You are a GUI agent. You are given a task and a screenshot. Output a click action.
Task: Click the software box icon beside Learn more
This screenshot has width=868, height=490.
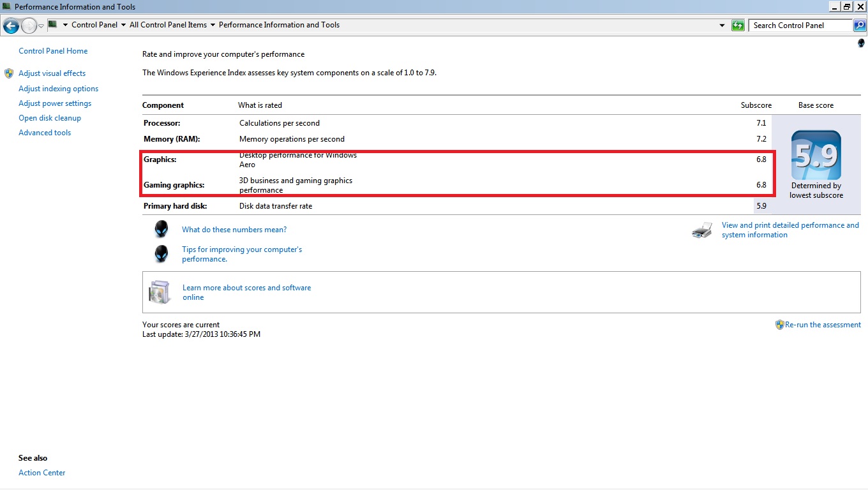point(160,292)
